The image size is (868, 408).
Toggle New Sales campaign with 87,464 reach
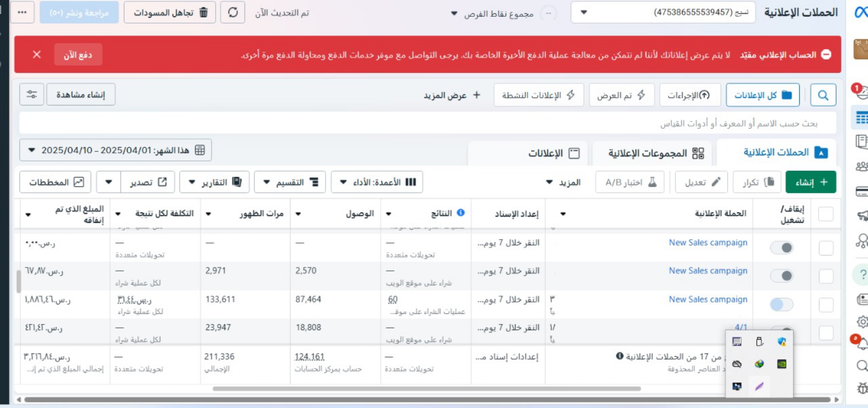782,305
